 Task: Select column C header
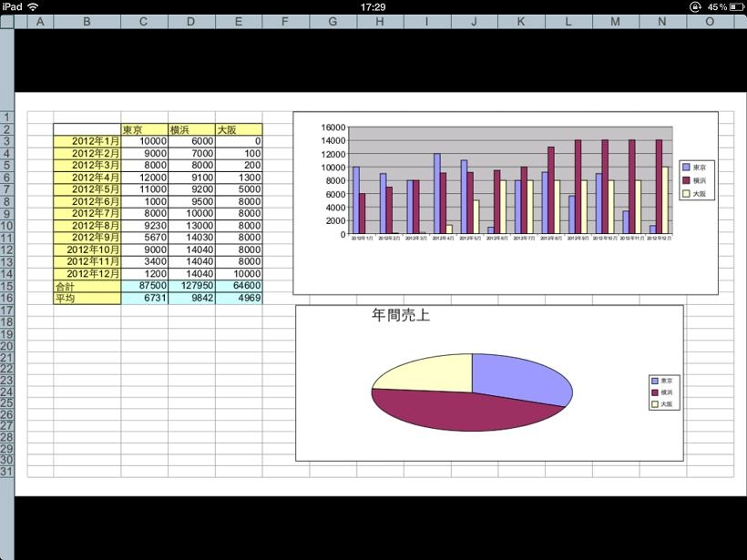[144, 22]
